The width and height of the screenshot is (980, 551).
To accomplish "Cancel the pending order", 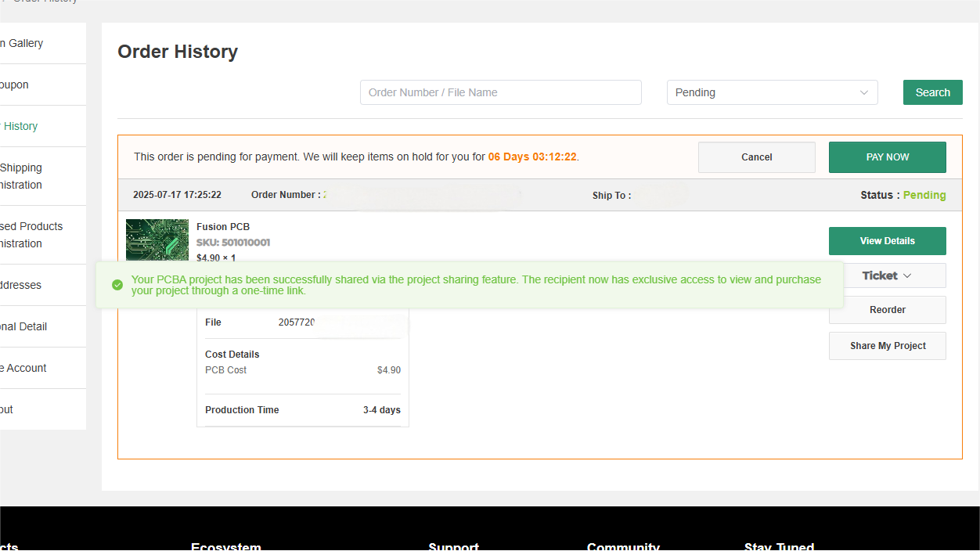I will pos(756,157).
